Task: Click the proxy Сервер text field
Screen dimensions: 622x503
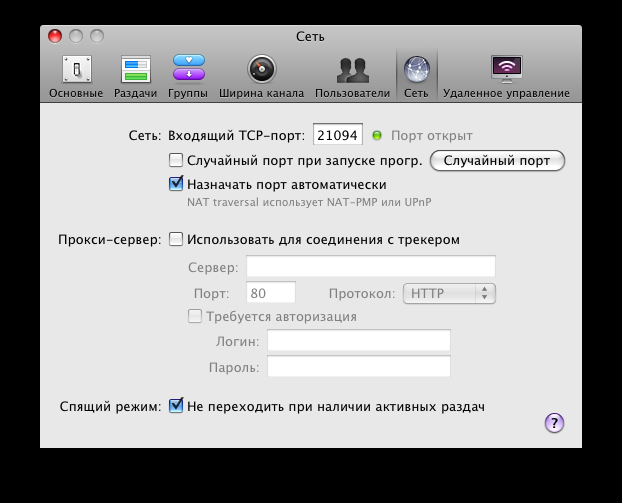Action: point(371,266)
